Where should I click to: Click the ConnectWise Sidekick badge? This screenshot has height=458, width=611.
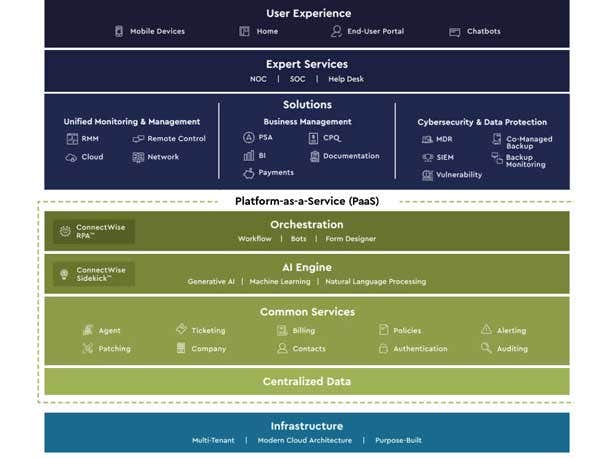94,274
